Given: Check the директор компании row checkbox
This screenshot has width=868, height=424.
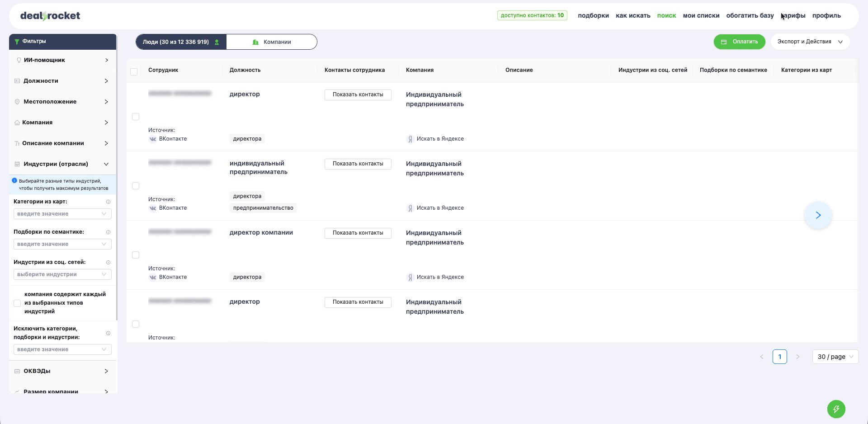Looking at the screenshot, I should 136,255.
